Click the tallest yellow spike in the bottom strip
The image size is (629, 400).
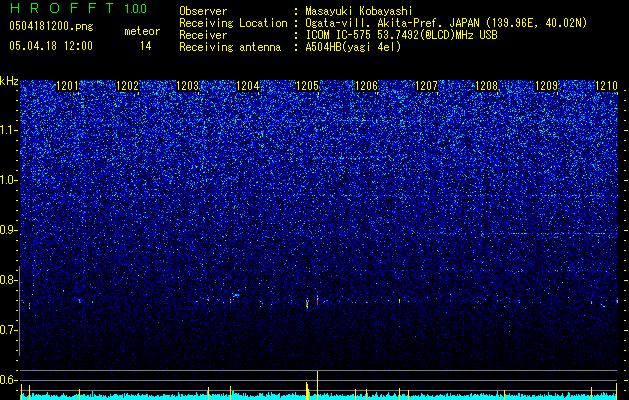[317, 385]
